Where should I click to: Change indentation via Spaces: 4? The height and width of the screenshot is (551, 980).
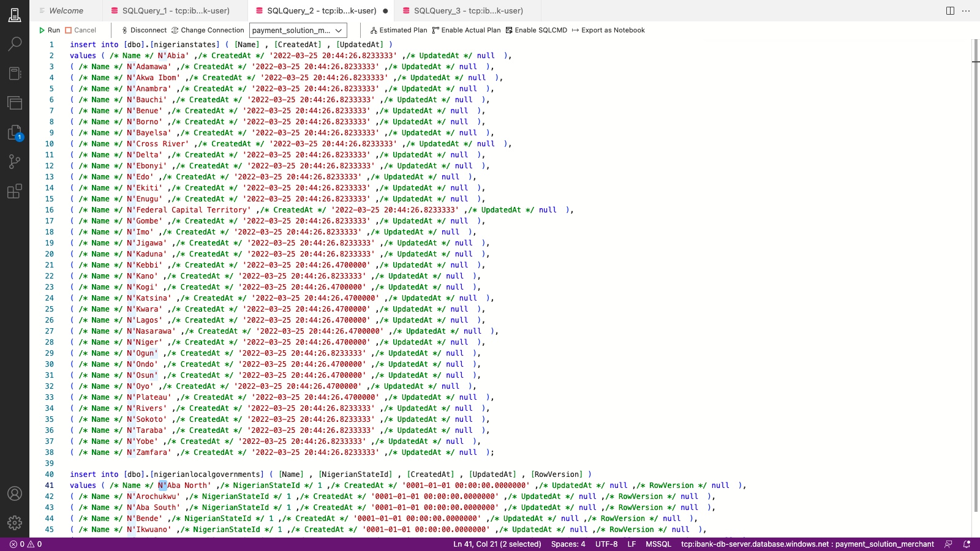(568, 544)
